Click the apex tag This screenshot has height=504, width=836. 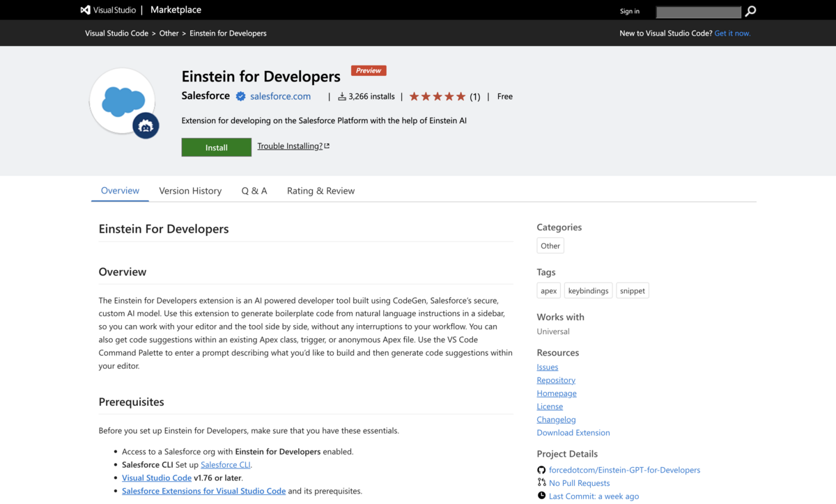tap(548, 290)
